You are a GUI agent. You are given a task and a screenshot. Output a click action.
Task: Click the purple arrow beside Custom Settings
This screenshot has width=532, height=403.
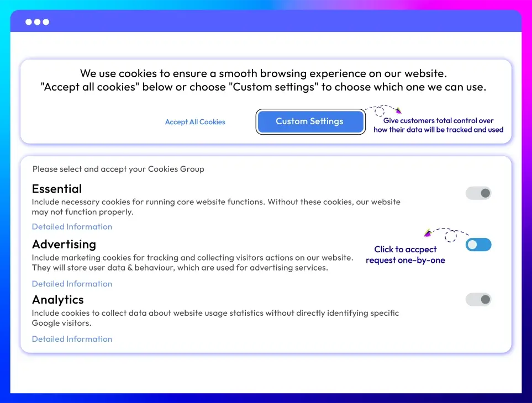pyautogui.click(x=399, y=110)
